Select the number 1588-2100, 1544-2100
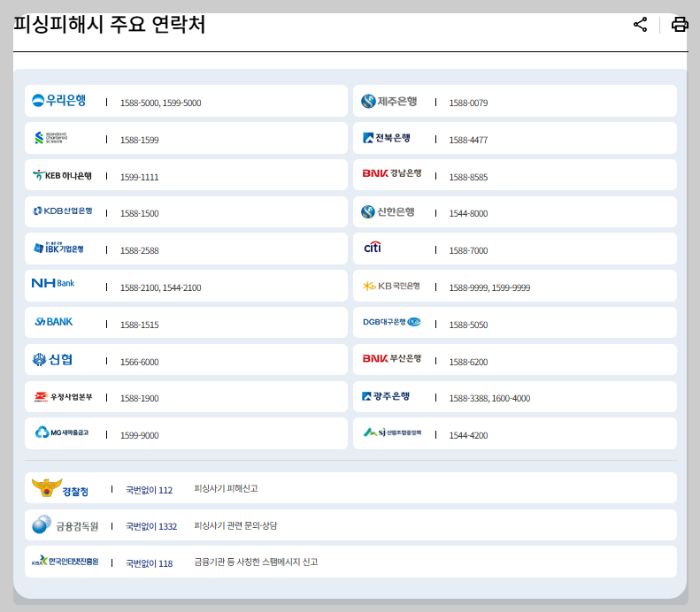This screenshot has height=612, width=700. pos(161,287)
